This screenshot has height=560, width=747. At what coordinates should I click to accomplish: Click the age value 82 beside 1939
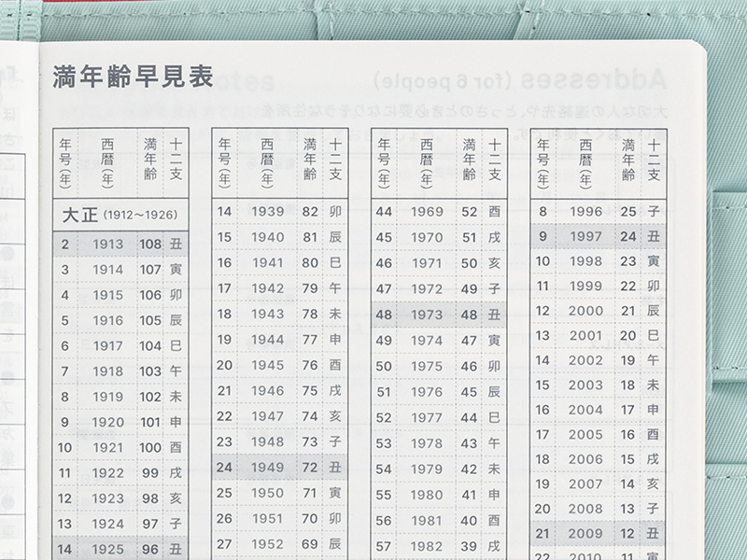coord(309,212)
